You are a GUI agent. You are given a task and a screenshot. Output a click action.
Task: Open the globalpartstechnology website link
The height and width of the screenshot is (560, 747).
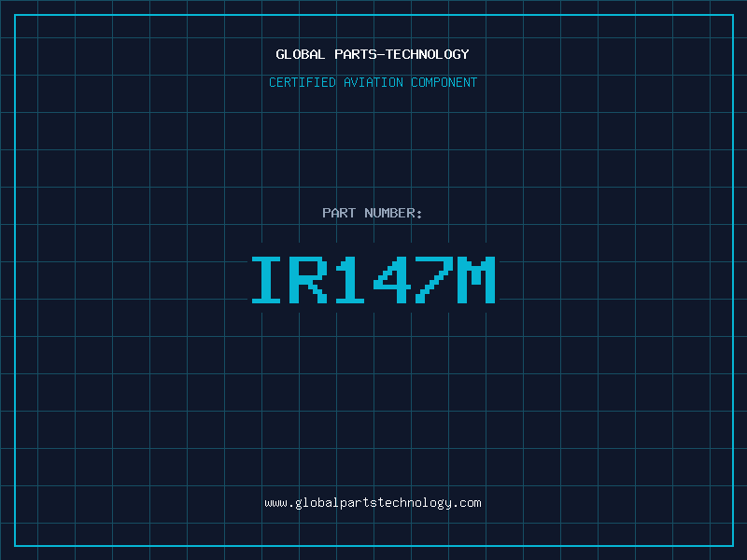[373, 503]
